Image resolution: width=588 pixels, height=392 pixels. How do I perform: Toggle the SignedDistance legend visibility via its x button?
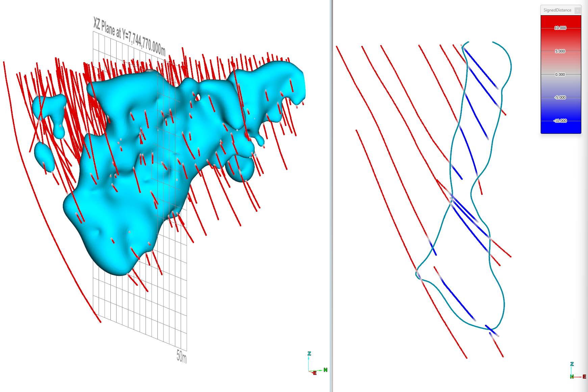pyautogui.click(x=577, y=10)
